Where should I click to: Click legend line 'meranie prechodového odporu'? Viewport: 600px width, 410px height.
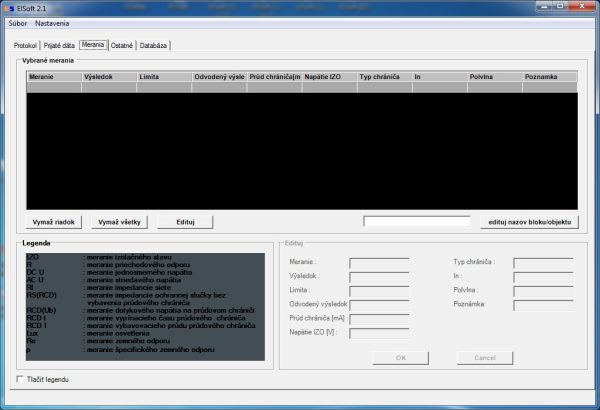pos(138,265)
